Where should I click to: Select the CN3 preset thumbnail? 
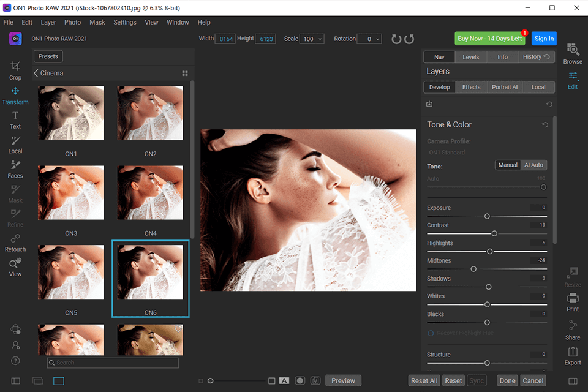[x=71, y=193]
